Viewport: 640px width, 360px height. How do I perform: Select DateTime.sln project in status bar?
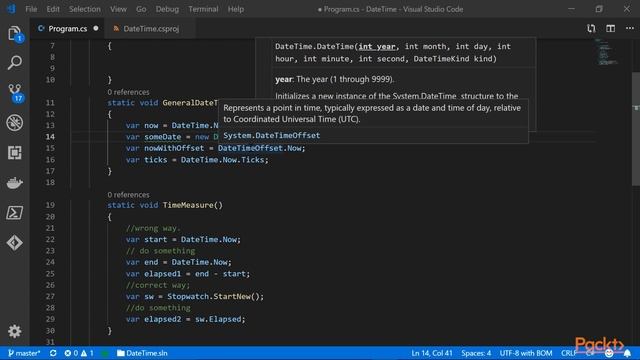click(x=142, y=353)
